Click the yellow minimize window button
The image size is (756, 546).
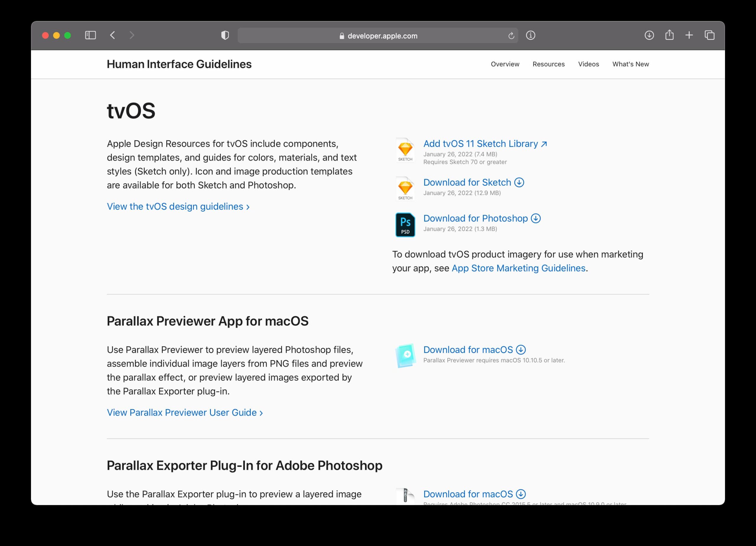coord(56,35)
